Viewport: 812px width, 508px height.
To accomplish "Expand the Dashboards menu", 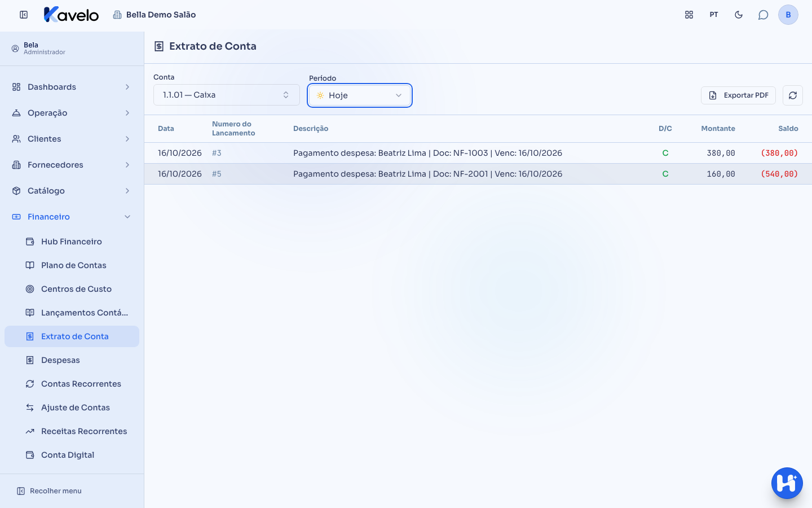I will (72, 87).
